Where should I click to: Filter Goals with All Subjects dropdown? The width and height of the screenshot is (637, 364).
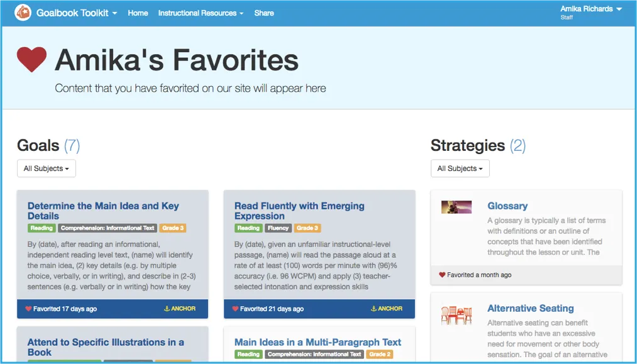point(47,168)
